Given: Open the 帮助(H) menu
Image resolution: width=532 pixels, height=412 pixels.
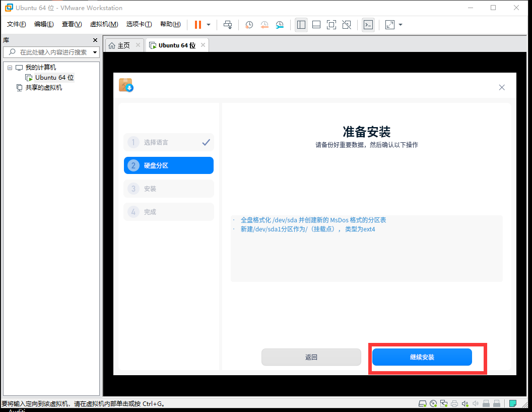Looking at the screenshot, I should coord(170,24).
